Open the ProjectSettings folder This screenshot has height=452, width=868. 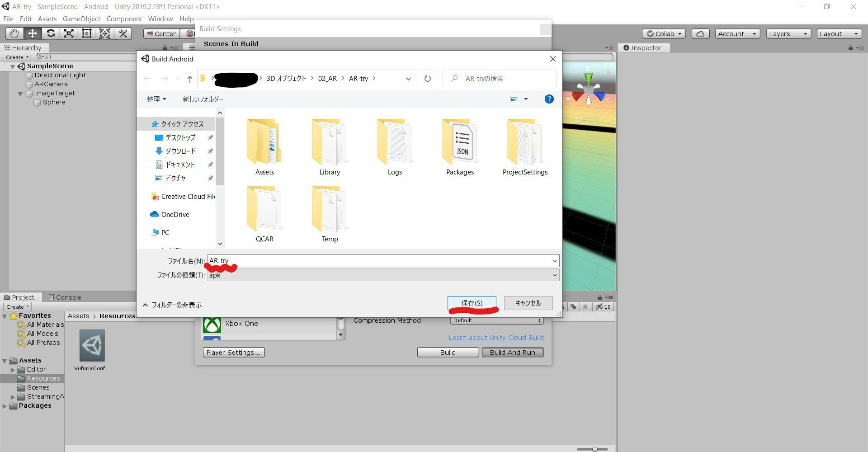coord(525,147)
